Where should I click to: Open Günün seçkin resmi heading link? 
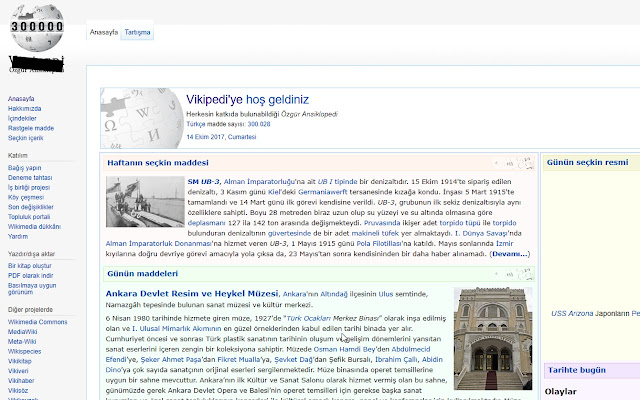click(x=587, y=162)
